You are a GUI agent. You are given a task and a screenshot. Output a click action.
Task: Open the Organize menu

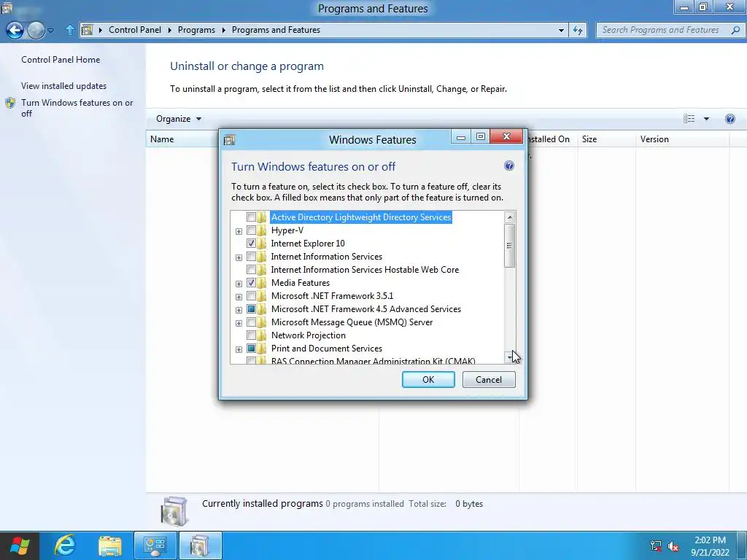tap(179, 119)
